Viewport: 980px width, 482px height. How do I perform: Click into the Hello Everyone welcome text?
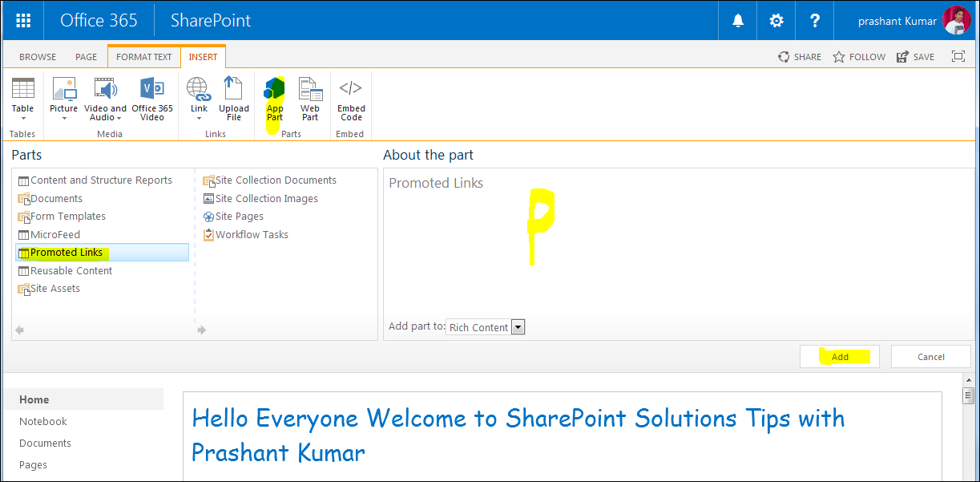pos(518,435)
